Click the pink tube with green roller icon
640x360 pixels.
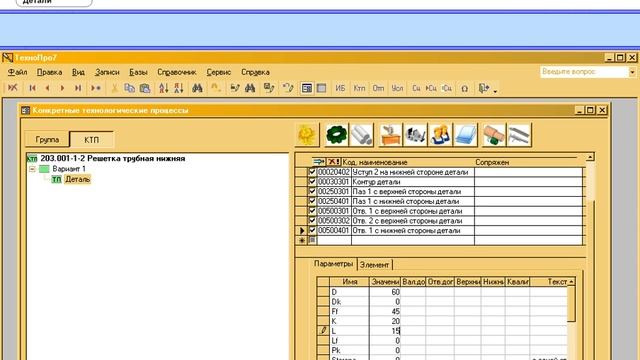tap(494, 135)
